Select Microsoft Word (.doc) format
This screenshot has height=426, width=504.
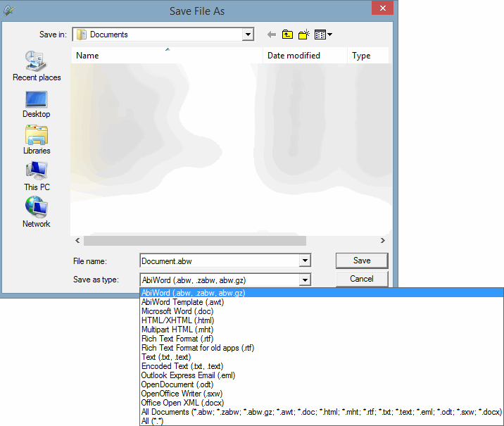point(322,311)
